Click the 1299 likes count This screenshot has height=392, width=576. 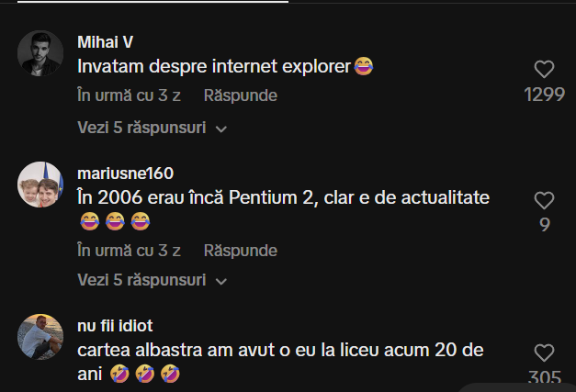pyautogui.click(x=544, y=95)
